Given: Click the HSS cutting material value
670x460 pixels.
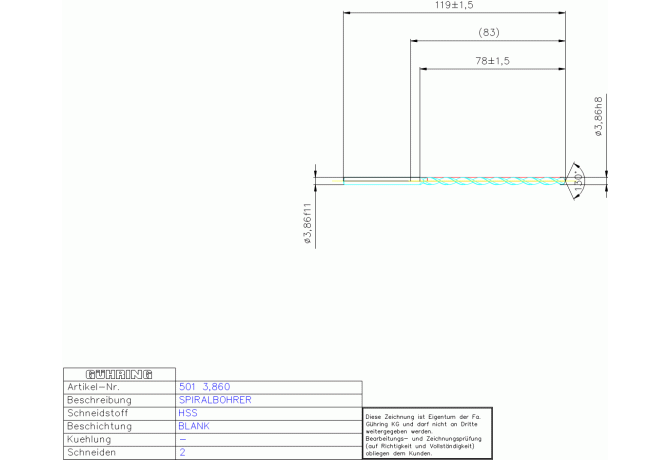Looking at the screenshot, I should click(187, 412).
